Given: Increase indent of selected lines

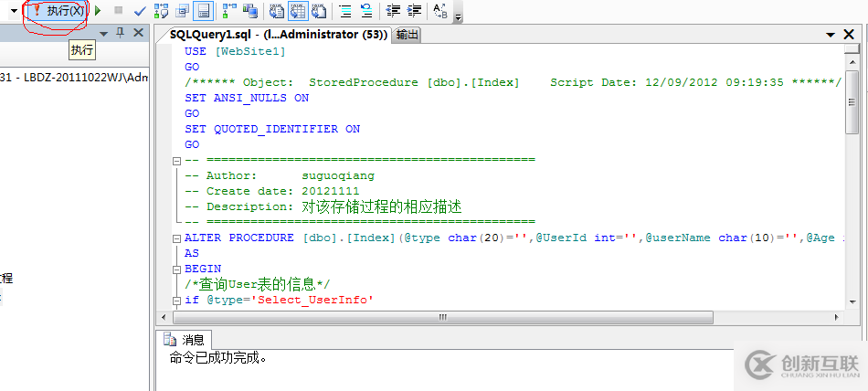Looking at the screenshot, I should point(414,11).
